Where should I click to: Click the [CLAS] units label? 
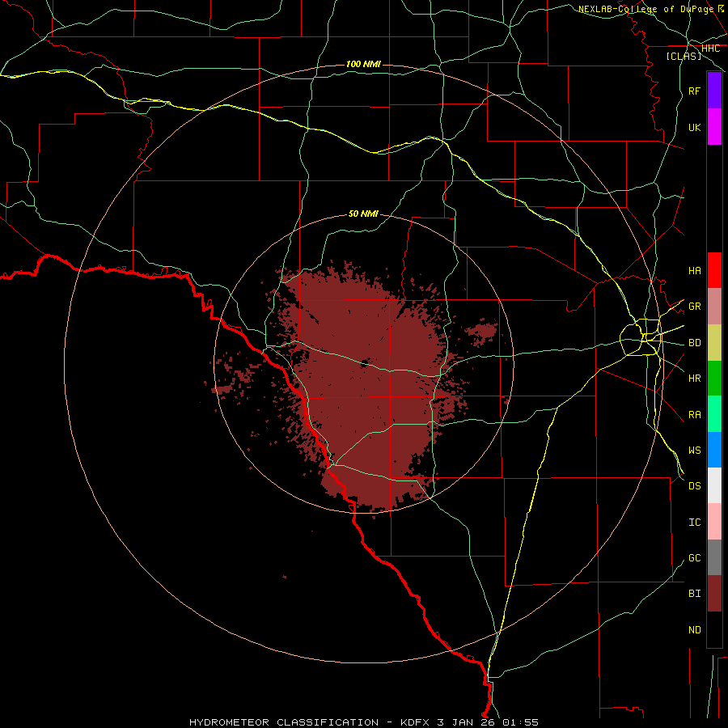click(684, 56)
